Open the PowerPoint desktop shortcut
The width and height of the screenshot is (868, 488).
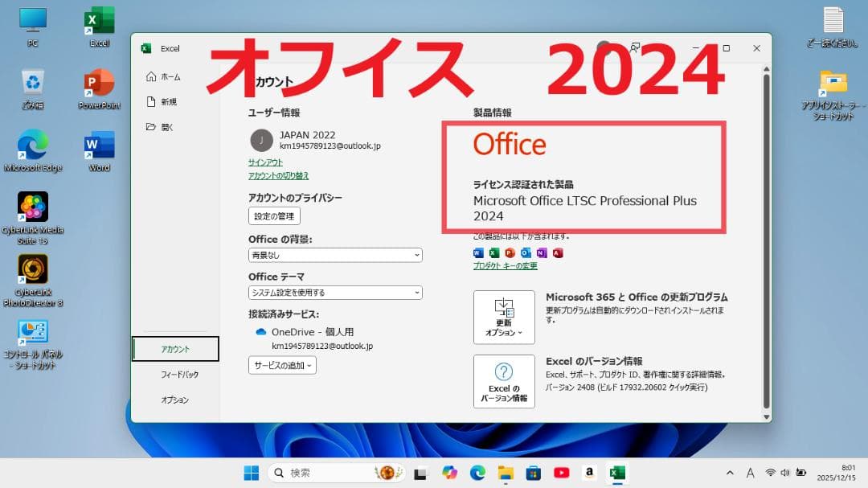[99, 88]
